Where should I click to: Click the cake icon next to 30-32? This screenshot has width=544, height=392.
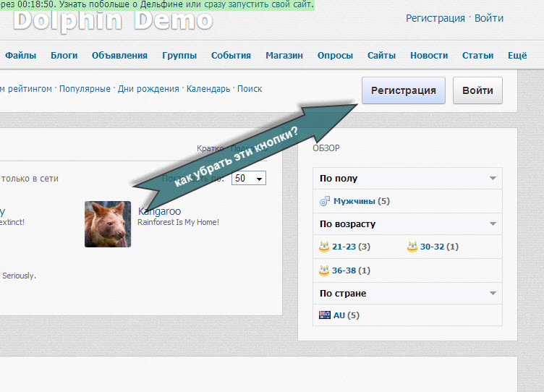[412, 247]
